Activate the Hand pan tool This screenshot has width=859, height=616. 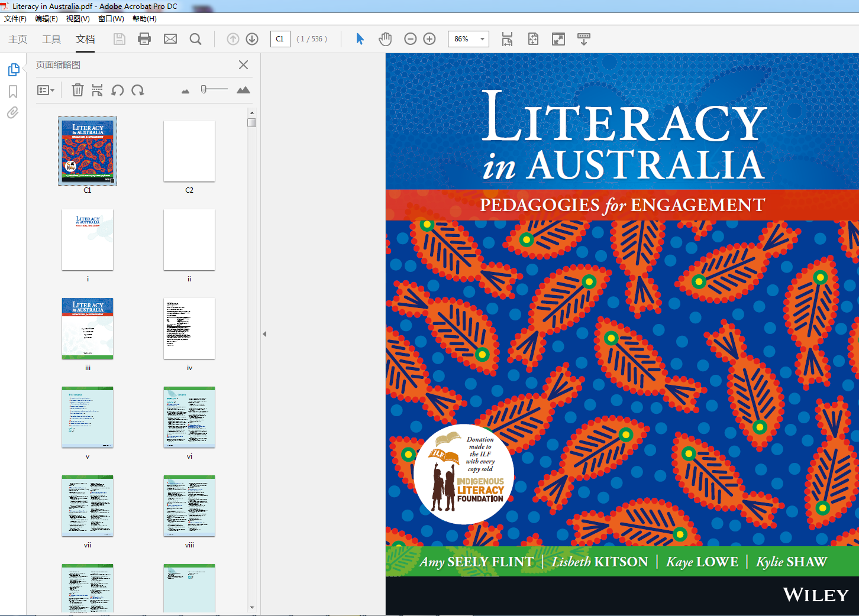click(x=385, y=39)
